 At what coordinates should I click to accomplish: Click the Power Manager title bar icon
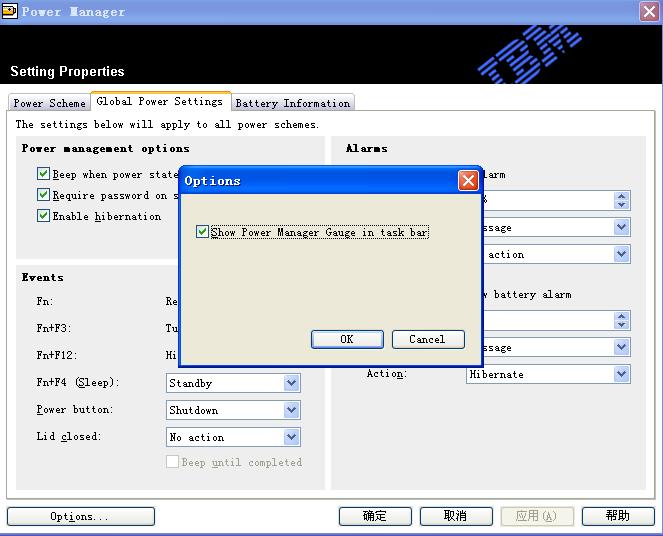point(9,11)
